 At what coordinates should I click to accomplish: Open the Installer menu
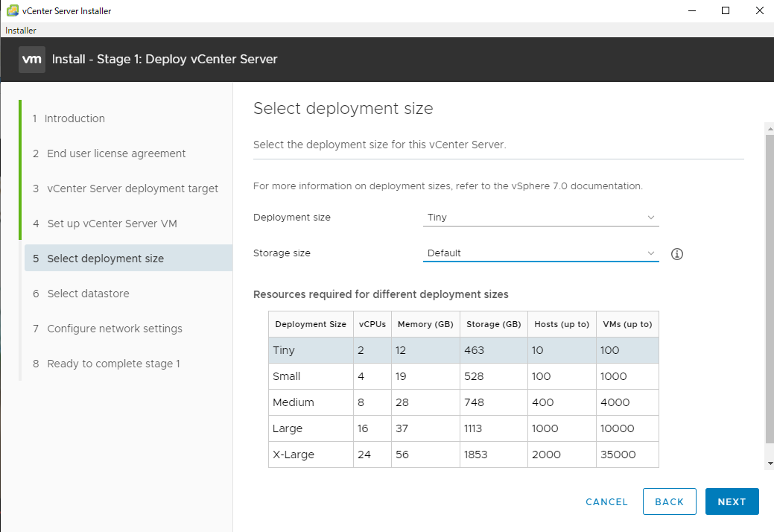click(x=21, y=31)
